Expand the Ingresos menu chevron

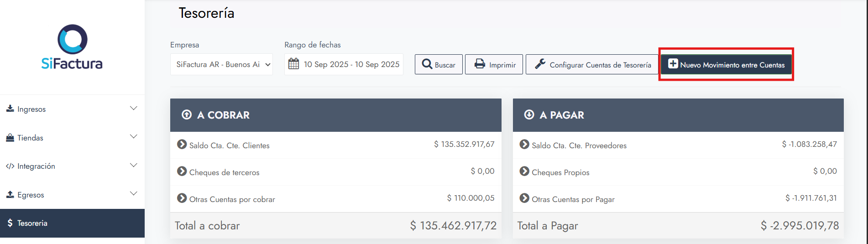(x=133, y=109)
